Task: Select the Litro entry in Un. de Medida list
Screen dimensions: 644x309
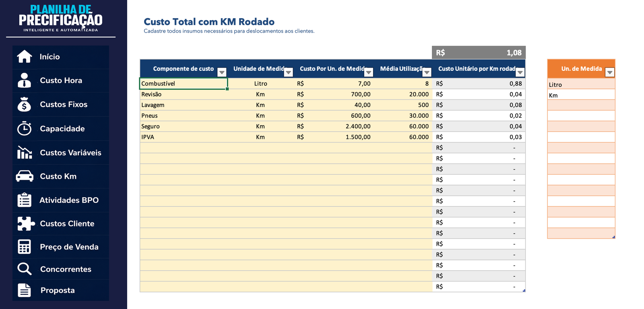Action: click(581, 84)
